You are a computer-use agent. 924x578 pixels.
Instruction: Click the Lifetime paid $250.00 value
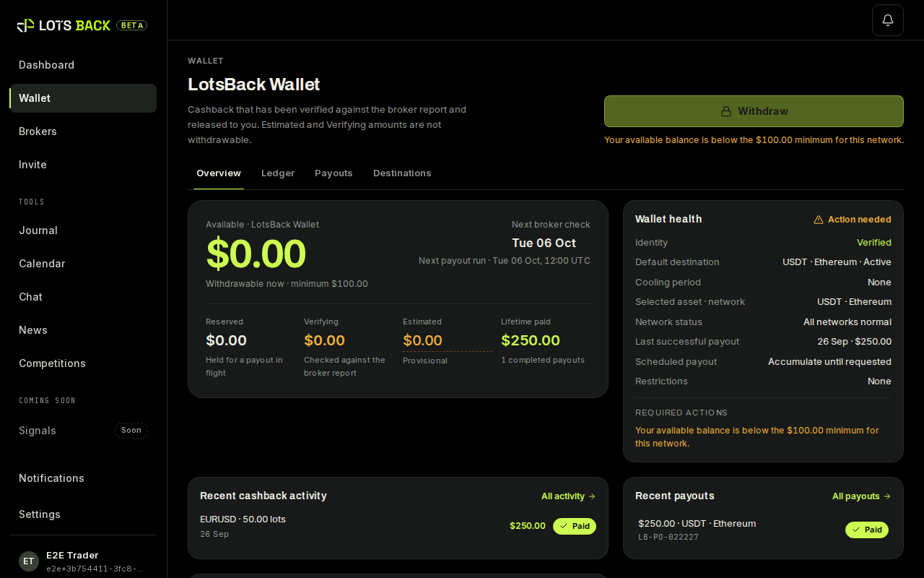[531, 340]
